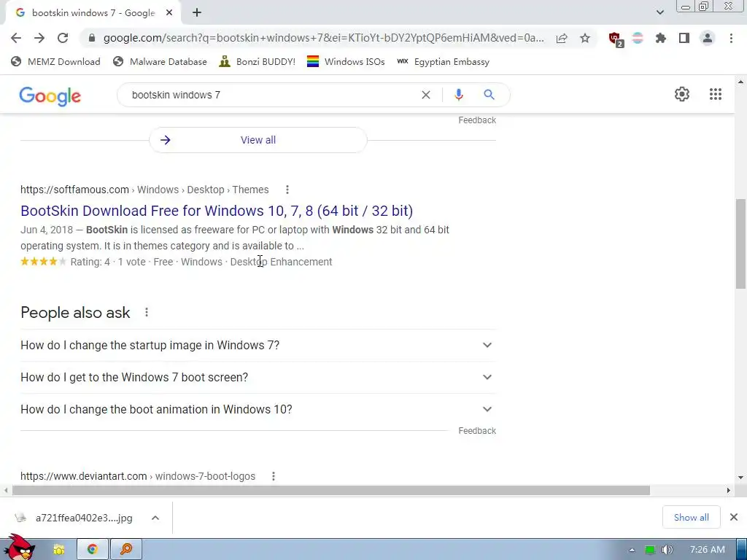This screenshot has height=560, width=747.
Task: Open Google settings gear
Action: point(682,94)
